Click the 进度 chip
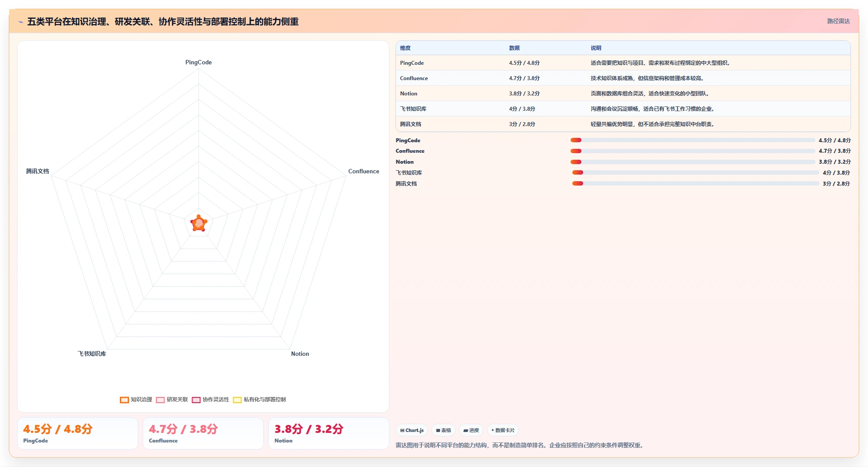Screen dimensions: 868x467 471,430
